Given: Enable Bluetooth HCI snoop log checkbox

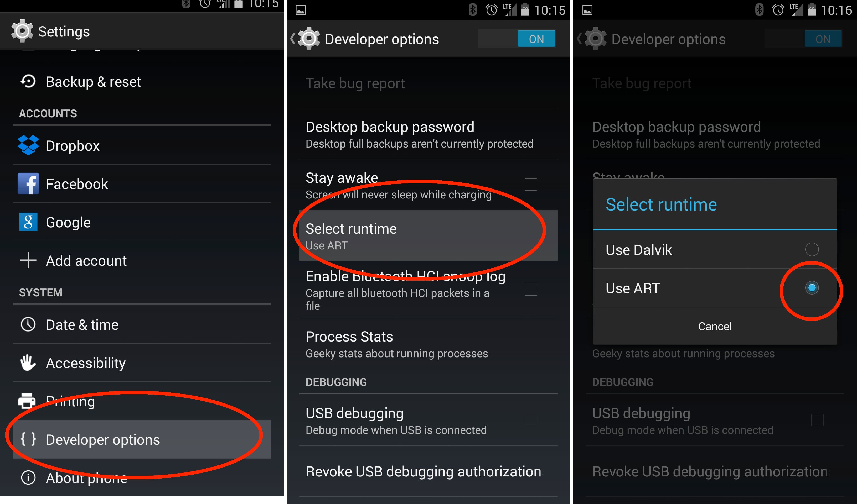Looking at the screenshot, I should pyautogui.click(x=530, y=289).
